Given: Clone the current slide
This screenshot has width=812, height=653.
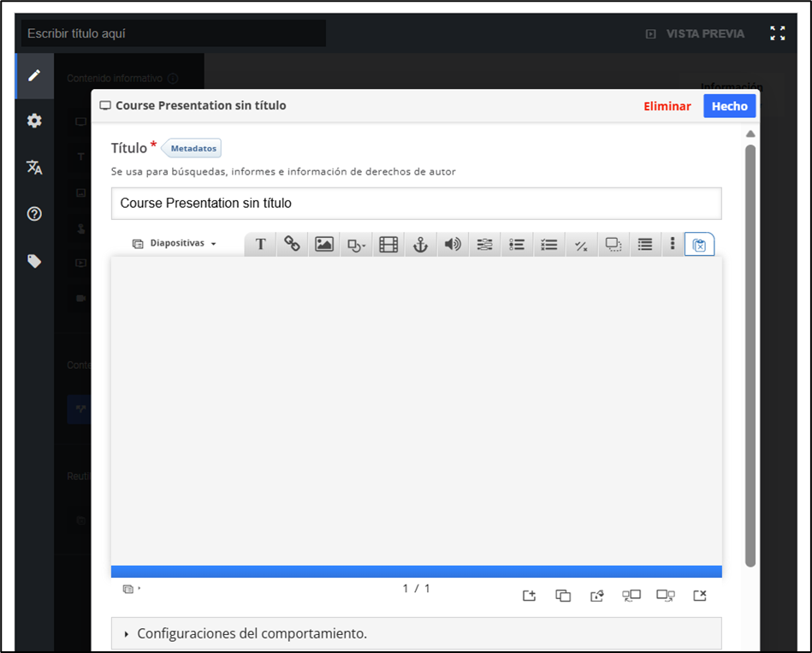Looking at the screenshot, I should 563,596.
